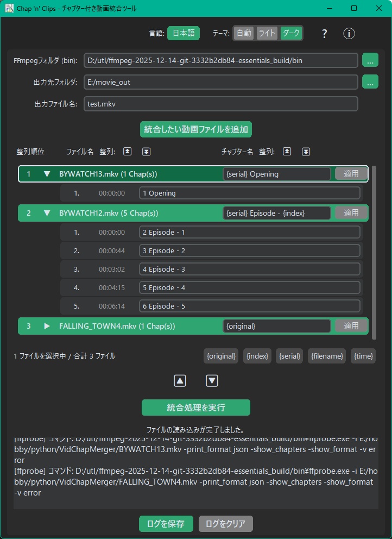Select the ダーク theme option
Image resolution: width=392 pixels, height=539 pixels.
[291, 33]
